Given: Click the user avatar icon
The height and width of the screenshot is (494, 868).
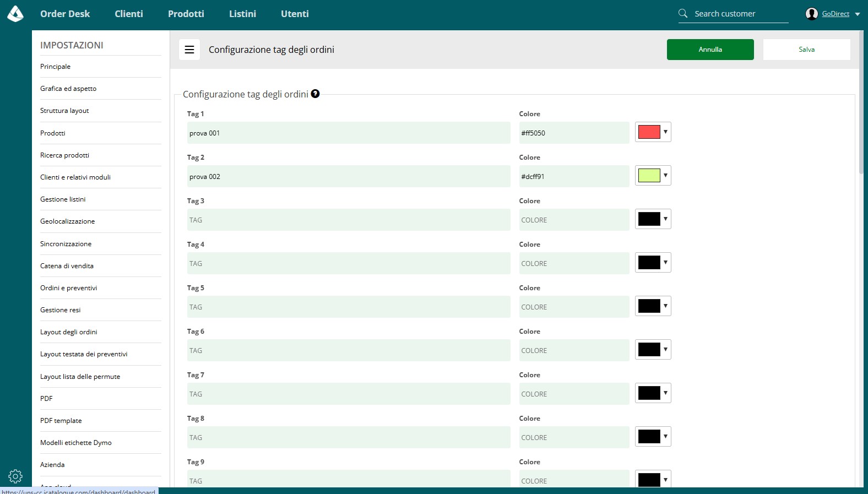Looking at the screenshot, I should [811, 14].
